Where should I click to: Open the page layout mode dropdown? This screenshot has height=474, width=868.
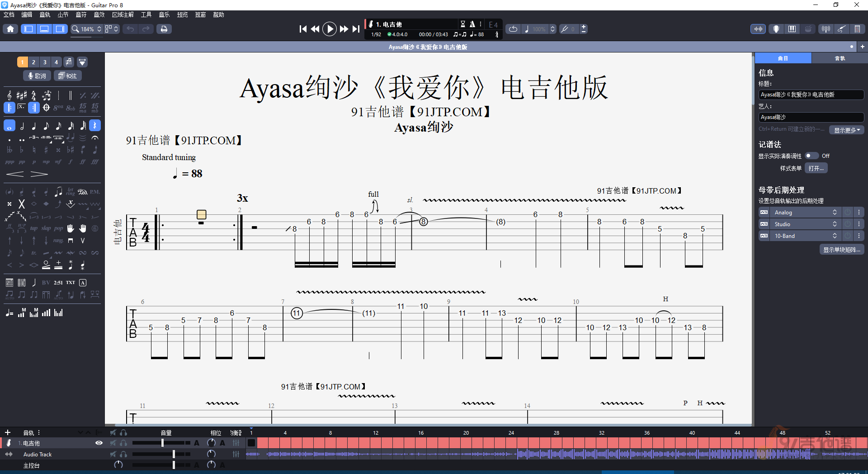click(112, 29)
